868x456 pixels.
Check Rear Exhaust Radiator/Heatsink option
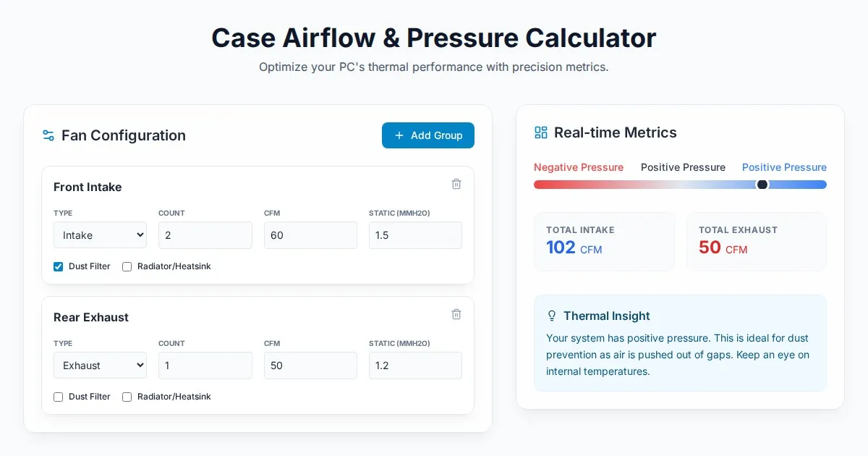127,397
